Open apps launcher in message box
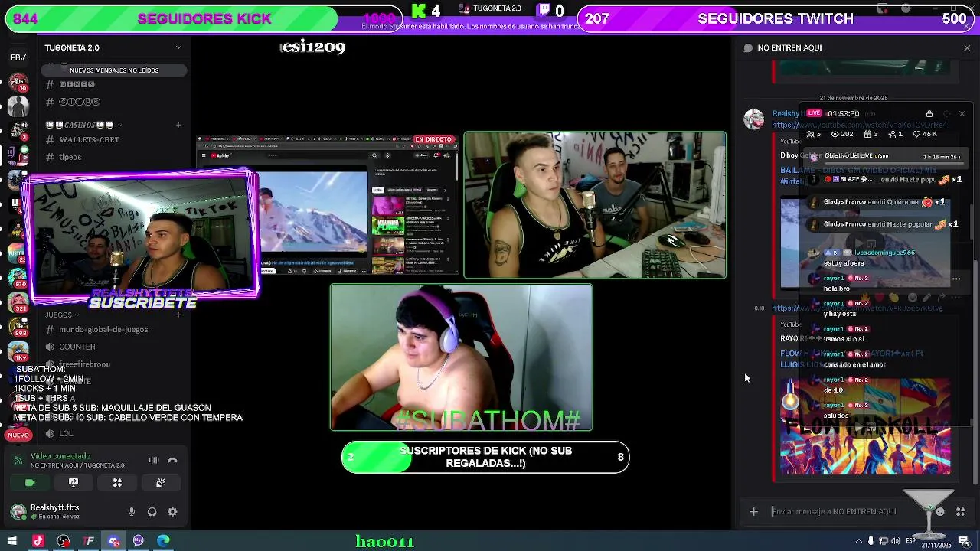The width and height of the screenshot is (980, 551). point(961,512)
